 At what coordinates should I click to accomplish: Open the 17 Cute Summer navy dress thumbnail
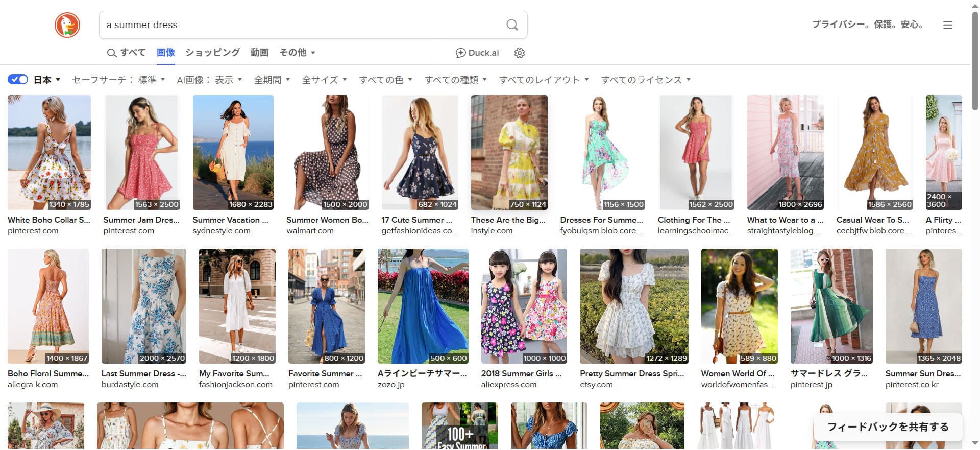click(x=420, y=152)
